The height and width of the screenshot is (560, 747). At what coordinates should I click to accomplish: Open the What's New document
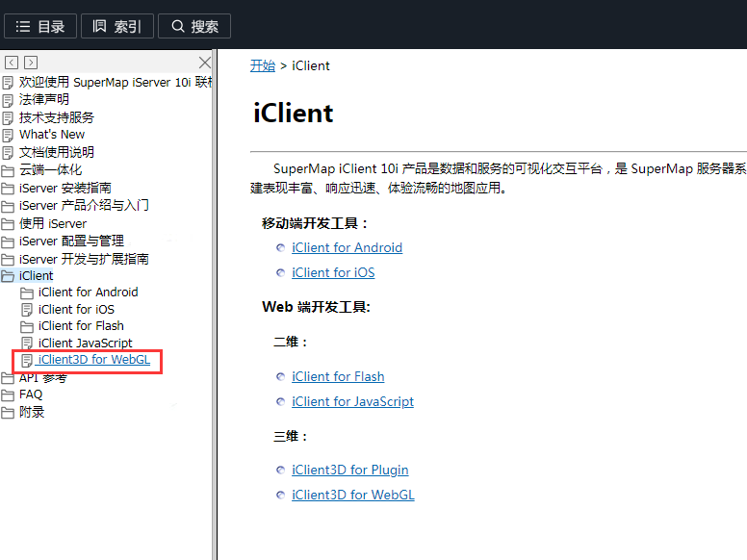[52, 135]
